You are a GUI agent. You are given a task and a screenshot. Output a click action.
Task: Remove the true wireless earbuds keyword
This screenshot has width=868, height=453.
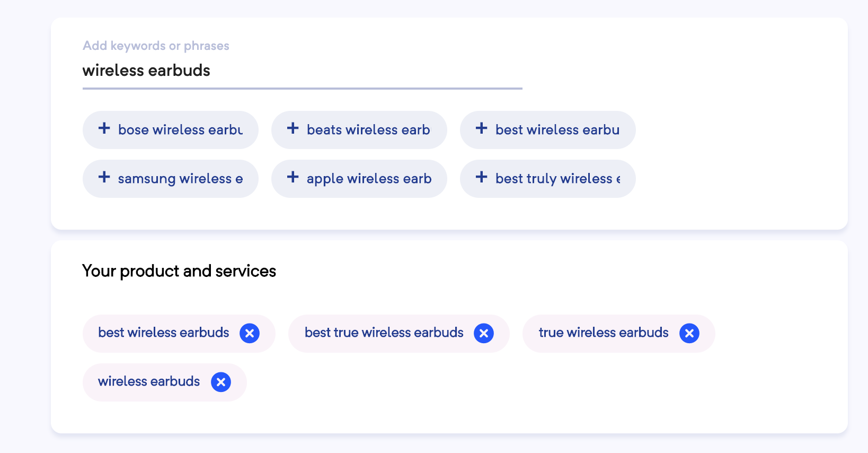(689, 333)
